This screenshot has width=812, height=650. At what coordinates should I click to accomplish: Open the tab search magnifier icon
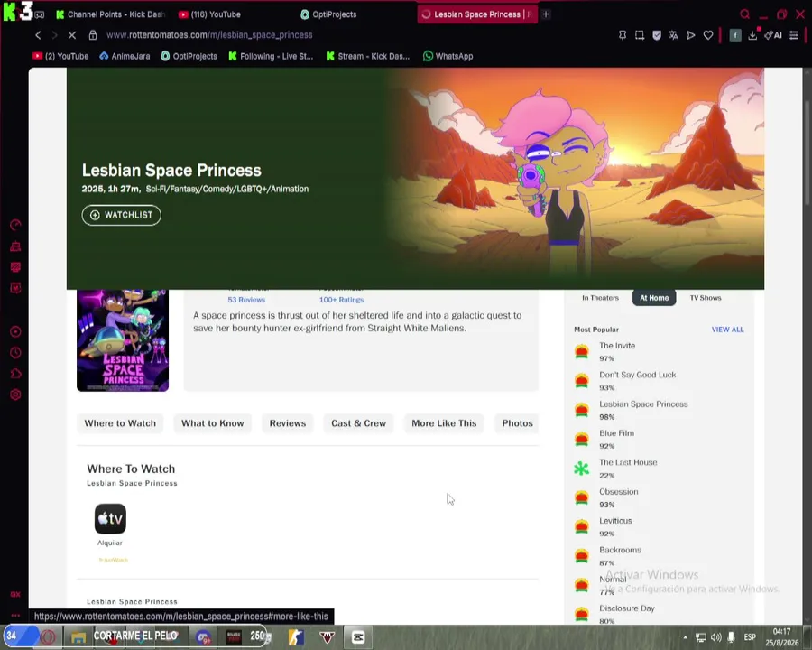click(744, 14)
